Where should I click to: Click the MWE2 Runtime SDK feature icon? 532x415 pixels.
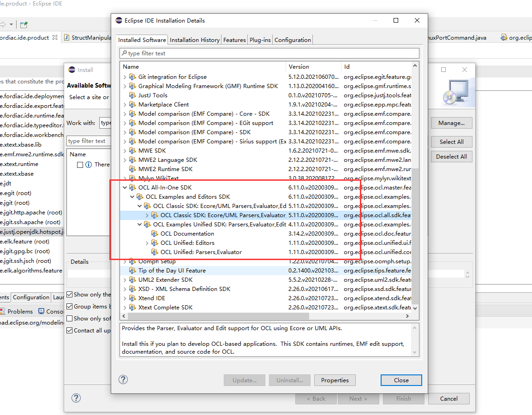133,169
